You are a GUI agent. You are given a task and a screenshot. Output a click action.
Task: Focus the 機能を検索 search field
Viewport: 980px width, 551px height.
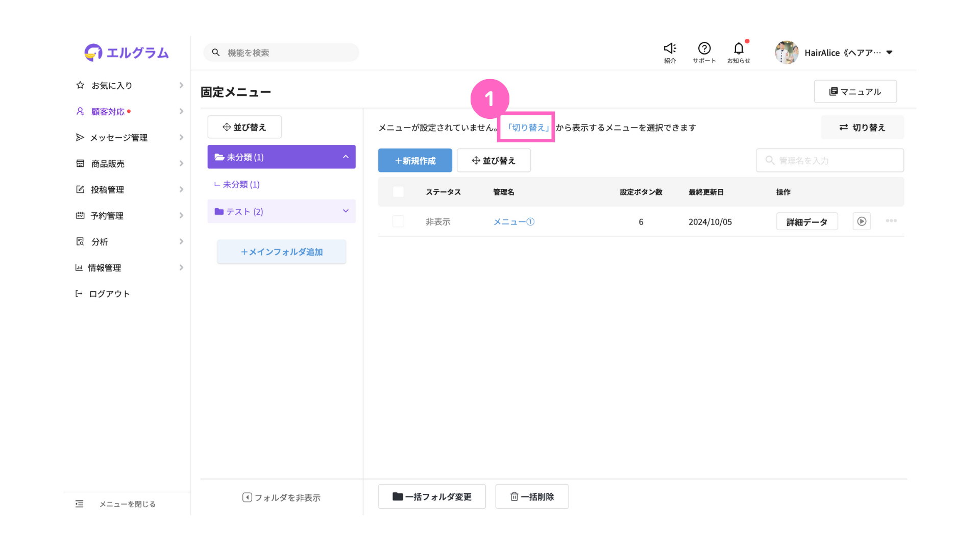(281, 53)
